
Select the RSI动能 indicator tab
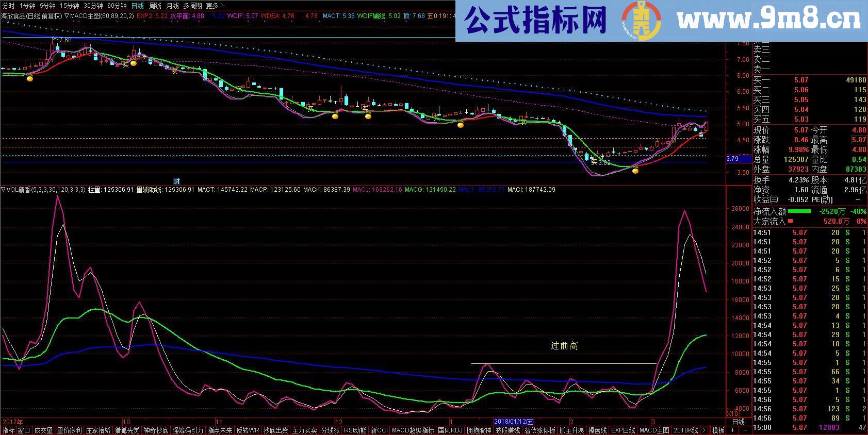(x=355, y=430)
